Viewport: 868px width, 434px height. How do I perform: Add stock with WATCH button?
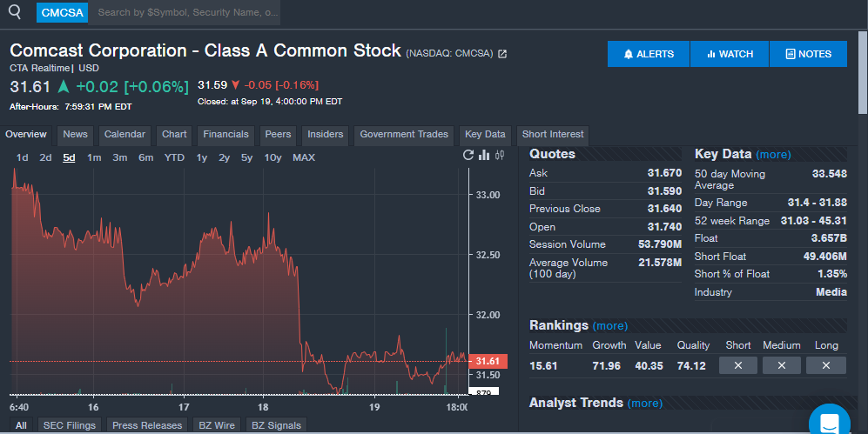[730, 54]
